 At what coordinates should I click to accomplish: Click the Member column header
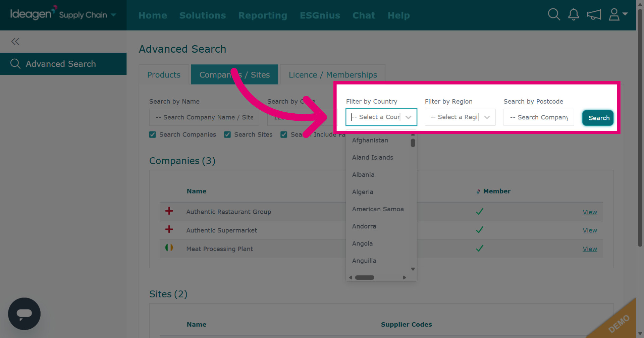click(x=497, y=191)
